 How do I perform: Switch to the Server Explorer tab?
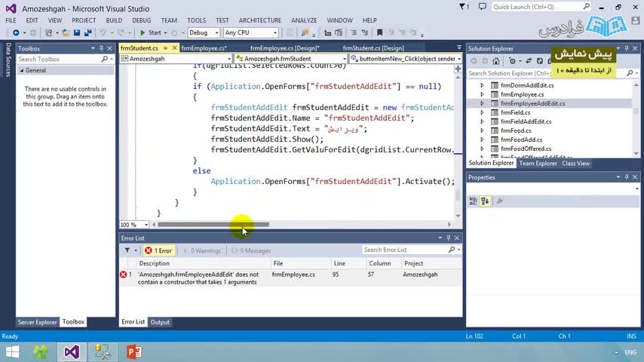coord(38,322)
